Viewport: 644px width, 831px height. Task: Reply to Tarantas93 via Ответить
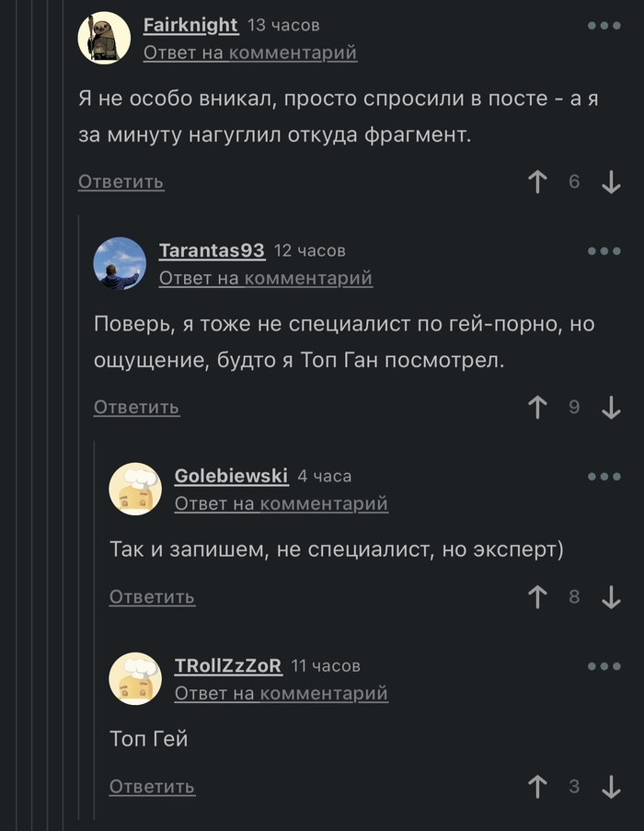click(x=136, y=407)
